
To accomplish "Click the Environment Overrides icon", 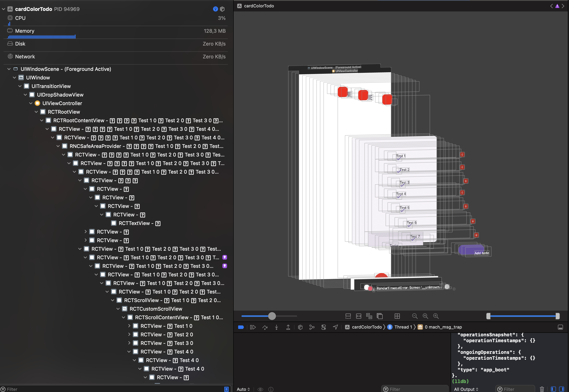I will pyautogui.click(x=324, y=327).
